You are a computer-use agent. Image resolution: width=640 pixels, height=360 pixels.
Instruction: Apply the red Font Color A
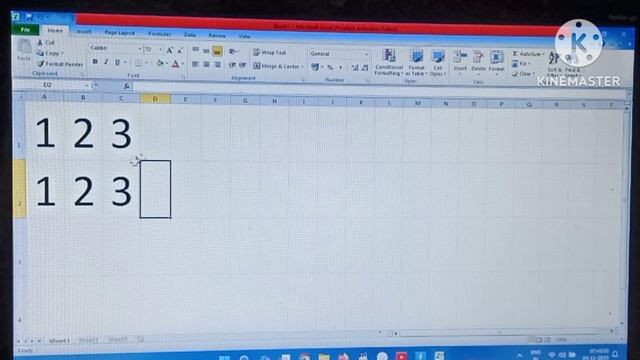click(175, 64)
